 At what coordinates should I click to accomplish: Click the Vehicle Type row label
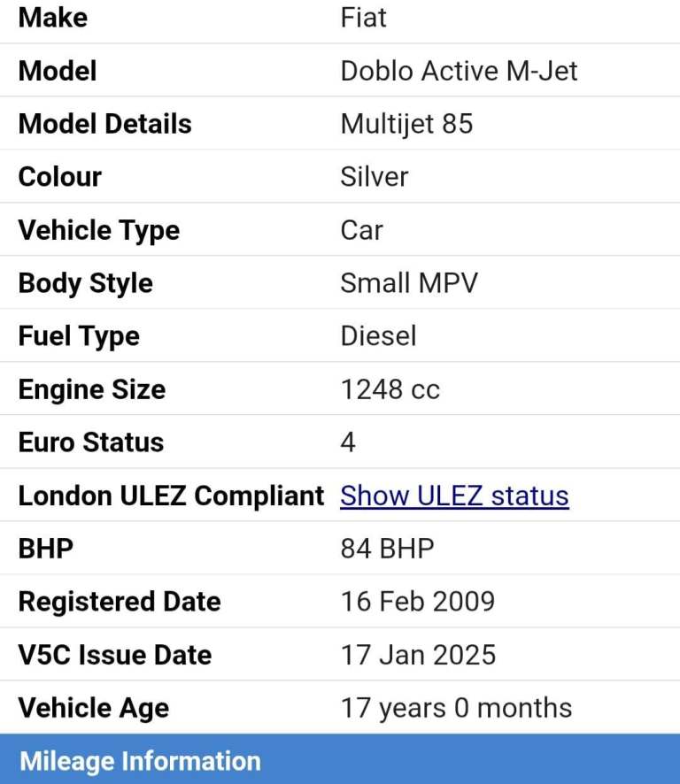point(99,230)
